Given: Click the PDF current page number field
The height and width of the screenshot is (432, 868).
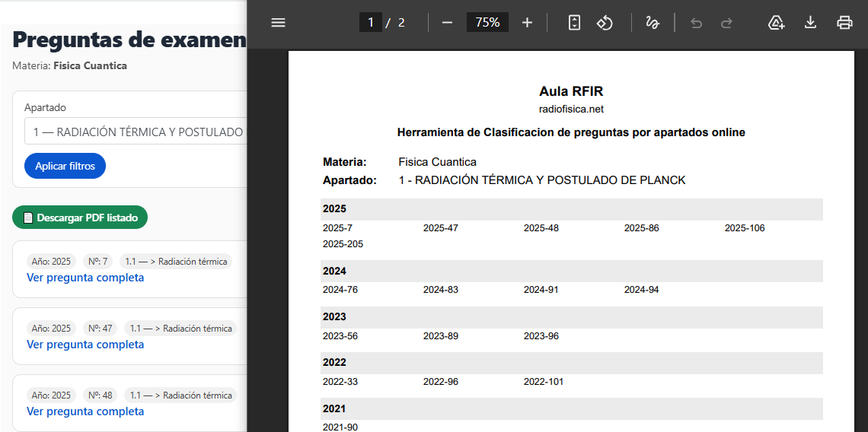Looking at the screenshot, I should 370,23.
